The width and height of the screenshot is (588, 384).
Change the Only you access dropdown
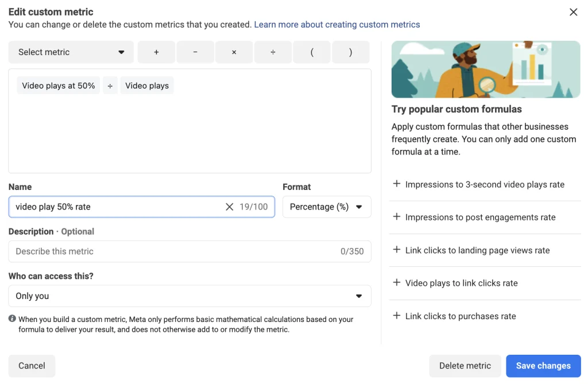click(x=189, y=296)
